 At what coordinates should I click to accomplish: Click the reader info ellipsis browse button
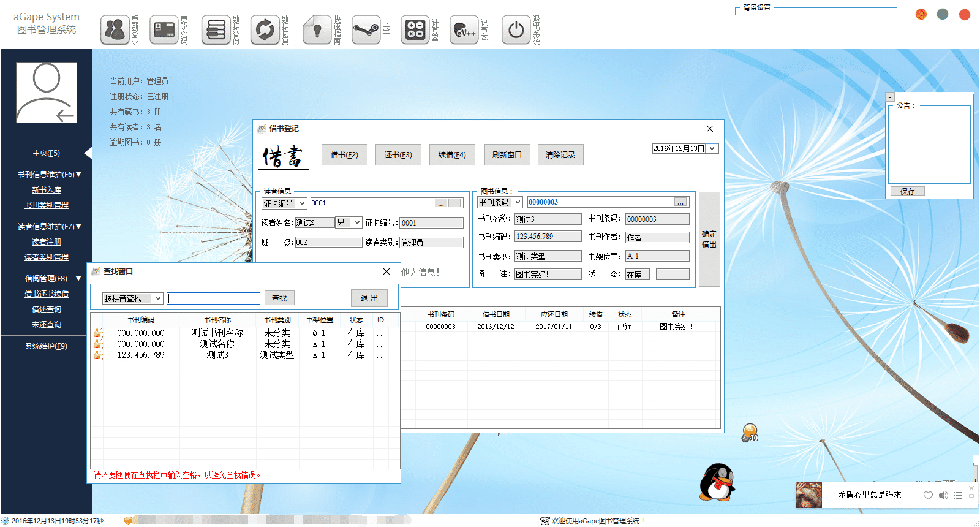[441, 203]
